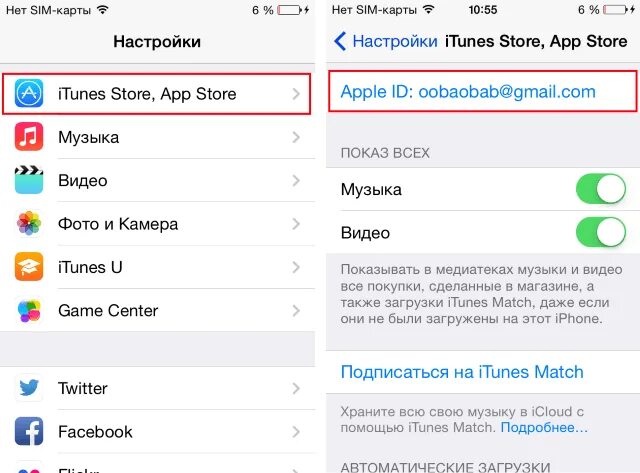This screenshot has height=473, width=640.
Task: Tap the Twitter bird icon
Action: coord(29,388)
